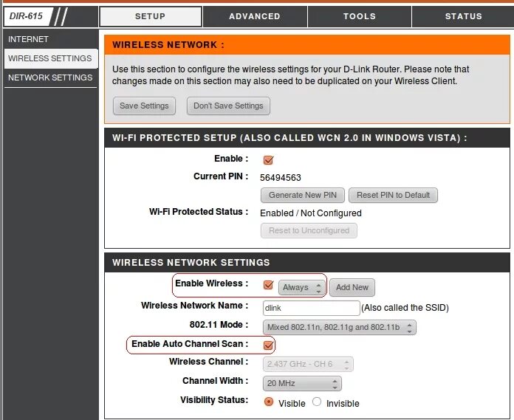Click the Save Settings button
Image resolution: width=514 pixels, height=420 pixels.
tap(144, 106)
